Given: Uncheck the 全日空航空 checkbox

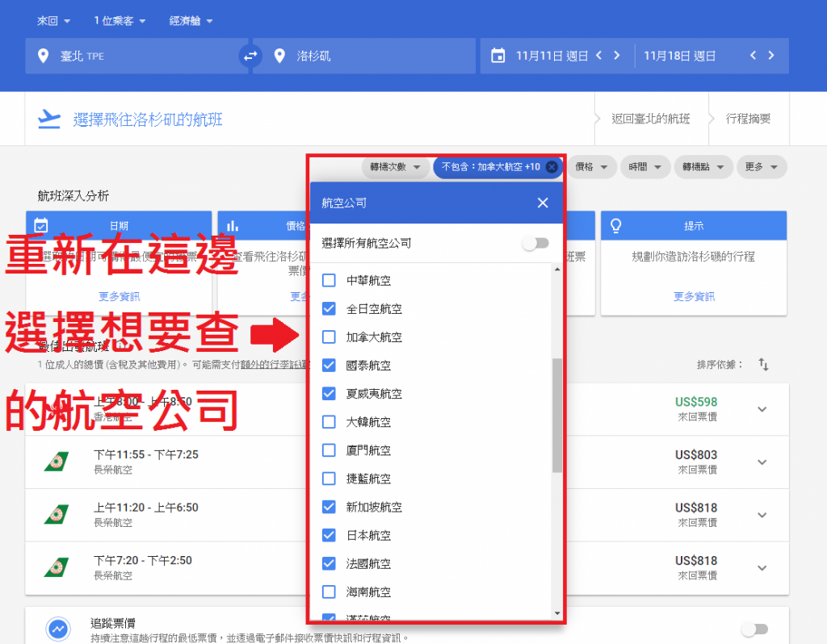Looking at the screenshot, I should 329,309.
